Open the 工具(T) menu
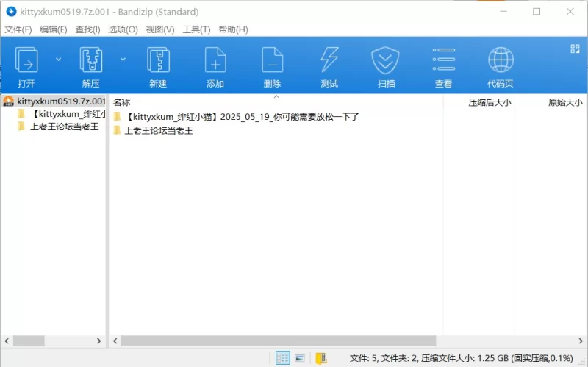 coord(196,29)
